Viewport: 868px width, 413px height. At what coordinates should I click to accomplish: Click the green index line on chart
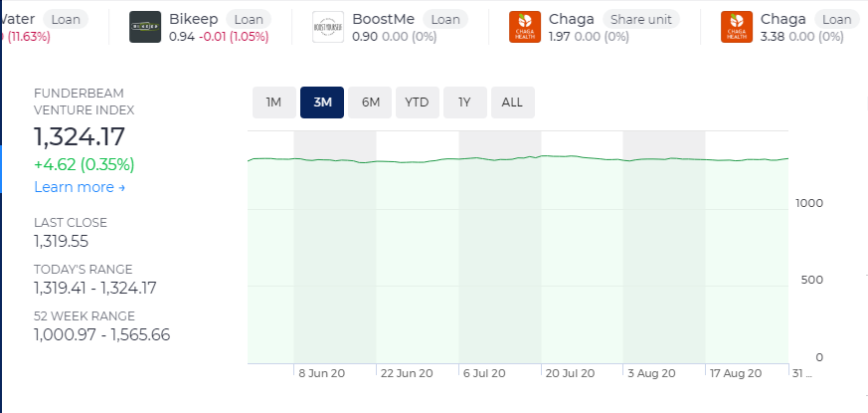click(518, 158)
